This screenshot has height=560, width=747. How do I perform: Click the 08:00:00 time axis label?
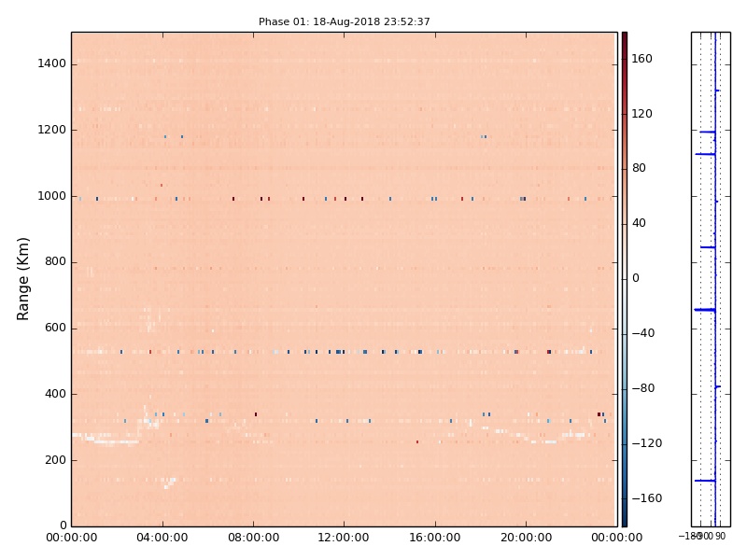[253, 538]
